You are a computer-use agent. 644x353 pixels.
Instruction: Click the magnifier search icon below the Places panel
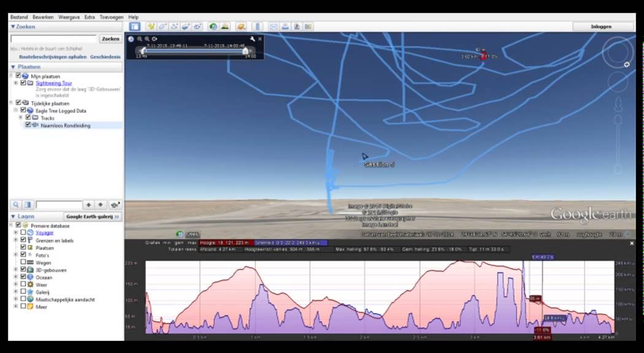click(15, 205)
